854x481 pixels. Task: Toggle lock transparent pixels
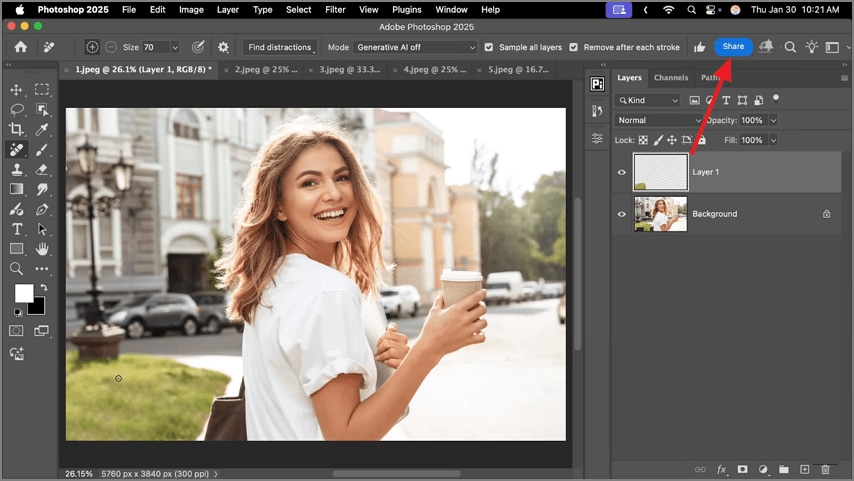[x=643, y=140]
